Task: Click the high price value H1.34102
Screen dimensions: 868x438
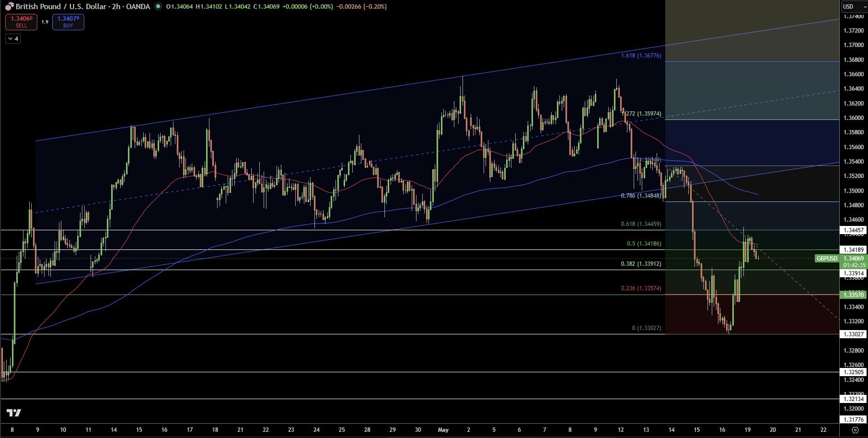Action: [208, 7]
